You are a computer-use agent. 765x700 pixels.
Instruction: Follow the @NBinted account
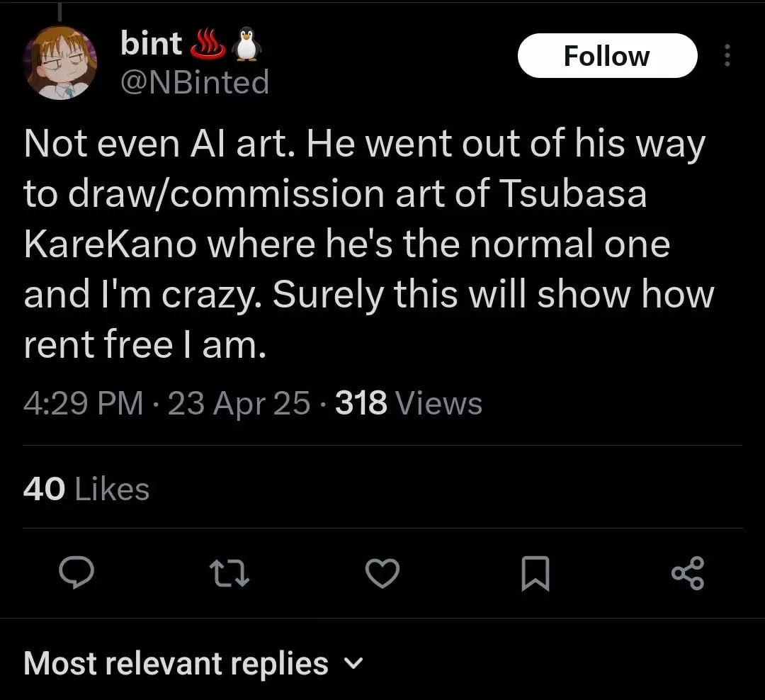pos(607,56)
